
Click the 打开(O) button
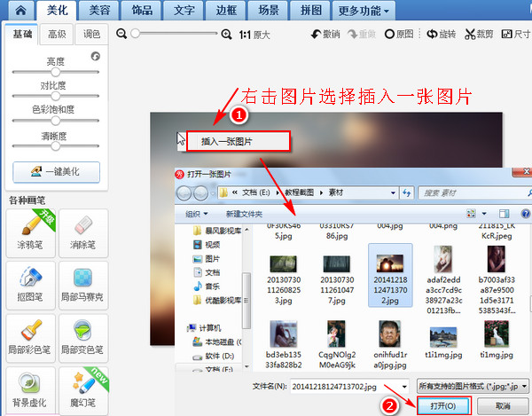coord(442,406)
